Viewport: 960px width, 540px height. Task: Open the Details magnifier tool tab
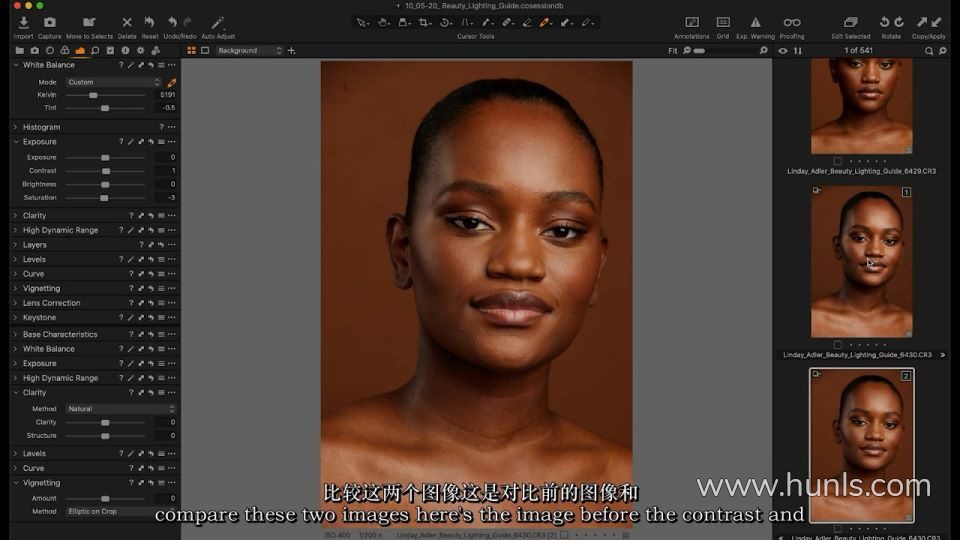[x=95, y=51]
